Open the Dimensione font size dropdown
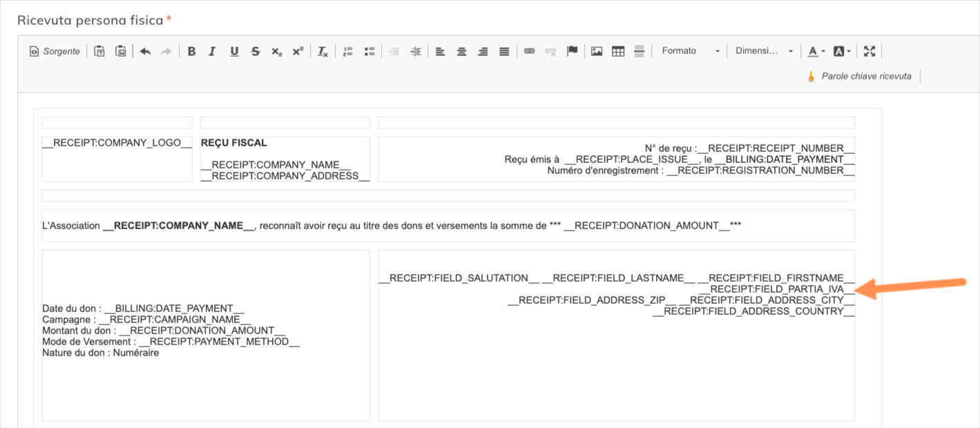The height and width of the screenshot is (428, 980). 764,51
